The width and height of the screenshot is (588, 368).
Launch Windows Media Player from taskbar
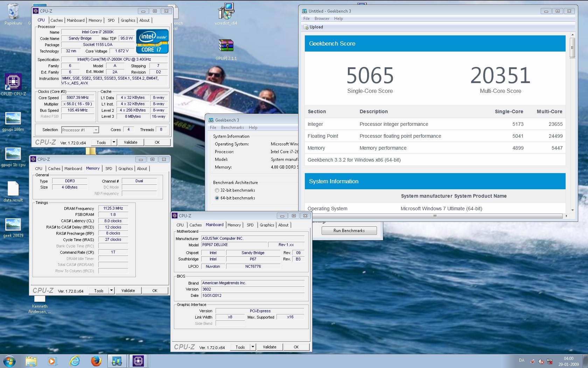tap(52, 361)
